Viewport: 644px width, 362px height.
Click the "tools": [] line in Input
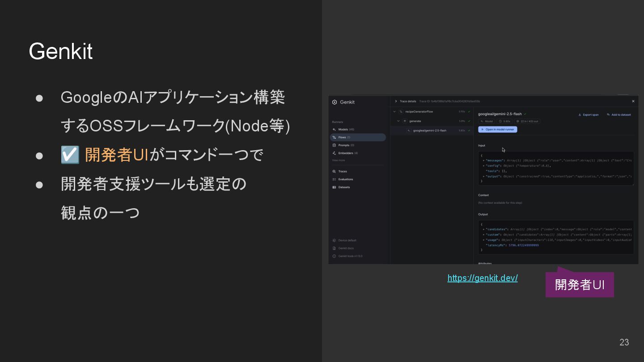496,171
